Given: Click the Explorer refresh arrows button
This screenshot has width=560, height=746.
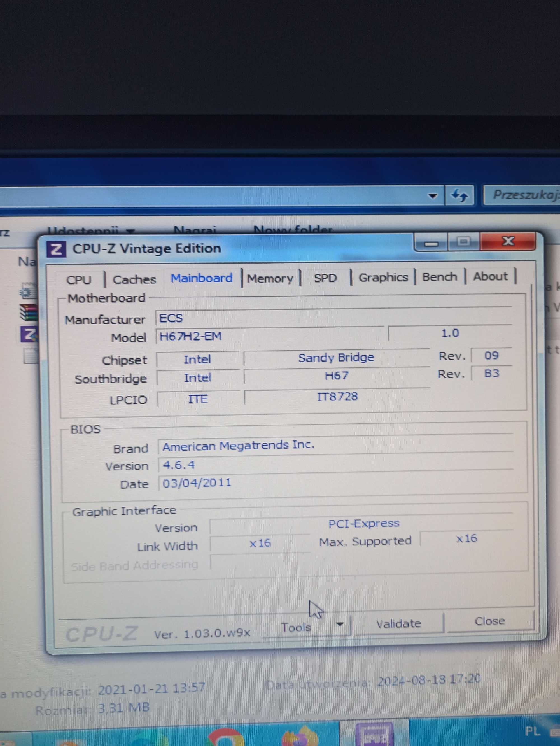Looking at the screenshot, I should click(x=459, y=195).
